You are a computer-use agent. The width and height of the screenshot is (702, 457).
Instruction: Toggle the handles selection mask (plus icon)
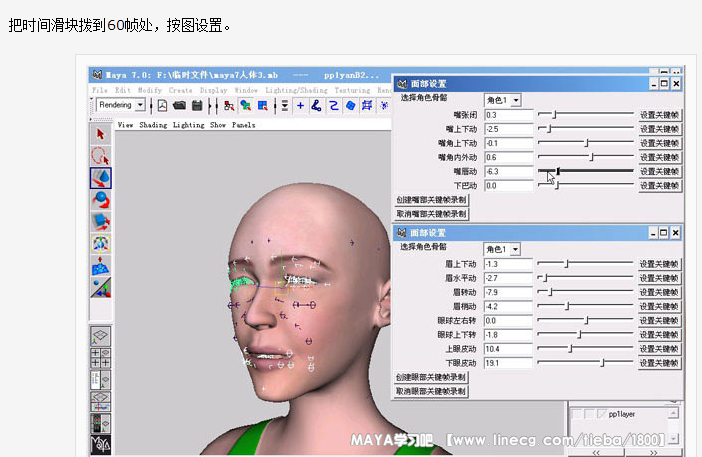point(300,106)
